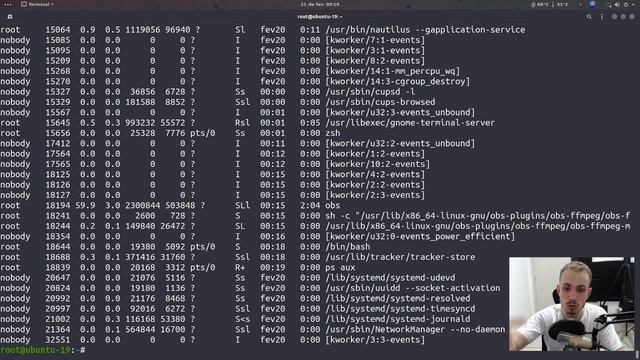This screenshot has width=640, height=360.
Task: Expand the root@ubuntu-19 title dropdown
Action: point(320,17)
